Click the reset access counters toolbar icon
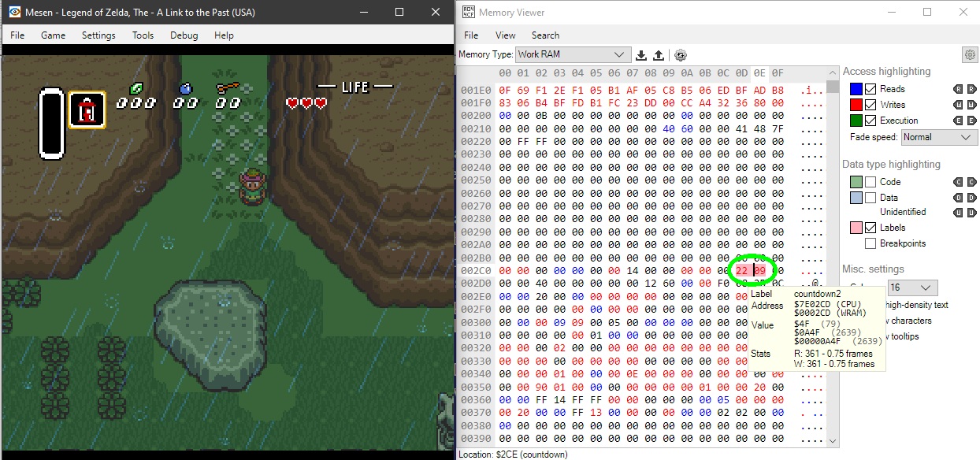The width and height of the screenshot is (980, 460). tap(681, 55)
